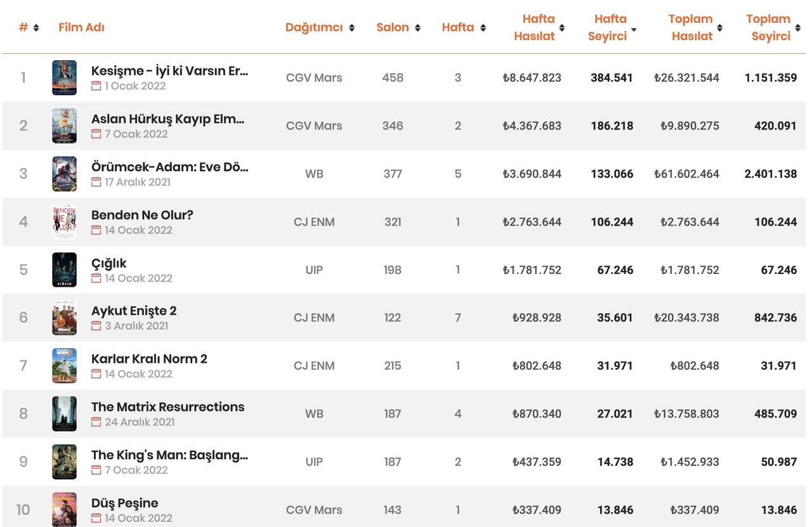This screenshot has height=527, width=812.
Task: Select Aykut Enişte 2 title
Action: tap(134, 311)
